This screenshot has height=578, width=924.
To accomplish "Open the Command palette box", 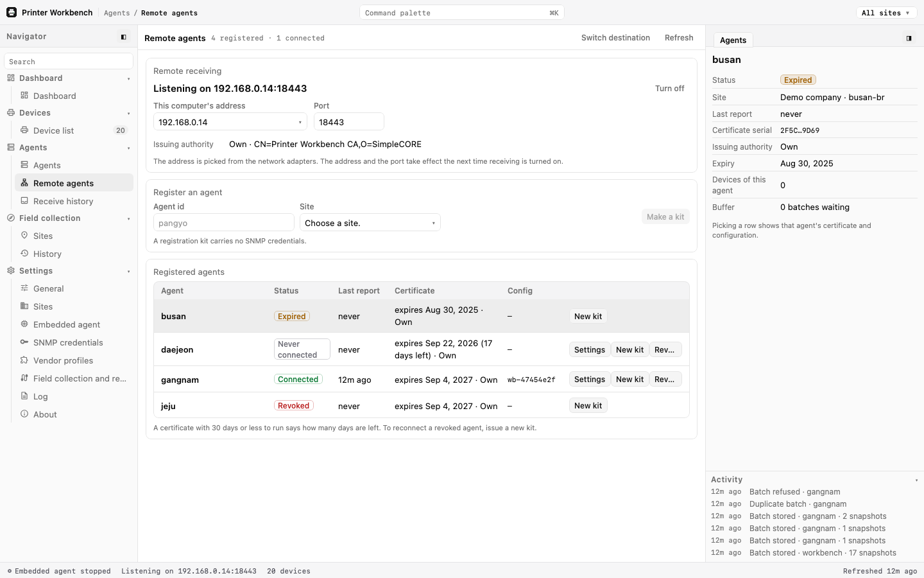I will [461, 13].
